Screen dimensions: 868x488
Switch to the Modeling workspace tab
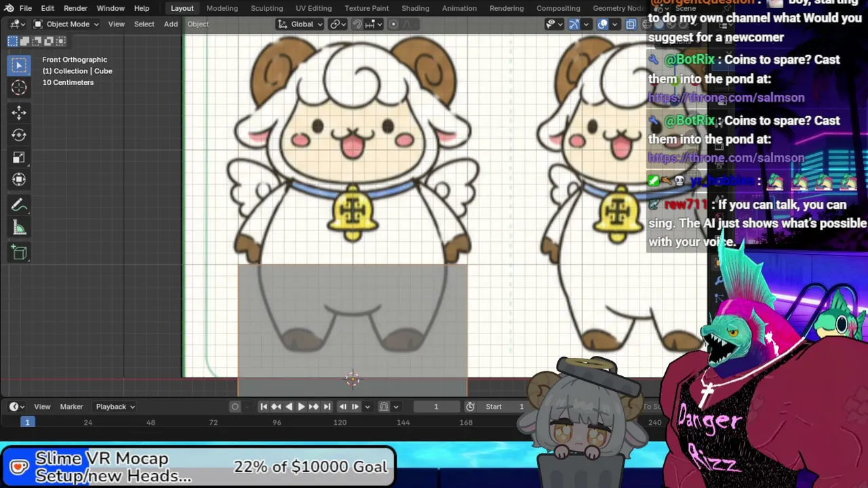coord(222,8)
